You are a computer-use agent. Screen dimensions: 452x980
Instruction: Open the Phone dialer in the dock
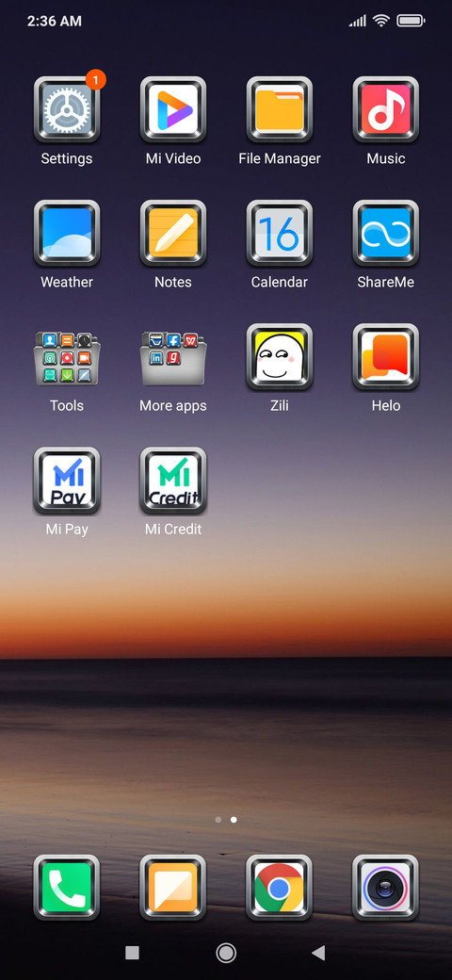(67, 888)
